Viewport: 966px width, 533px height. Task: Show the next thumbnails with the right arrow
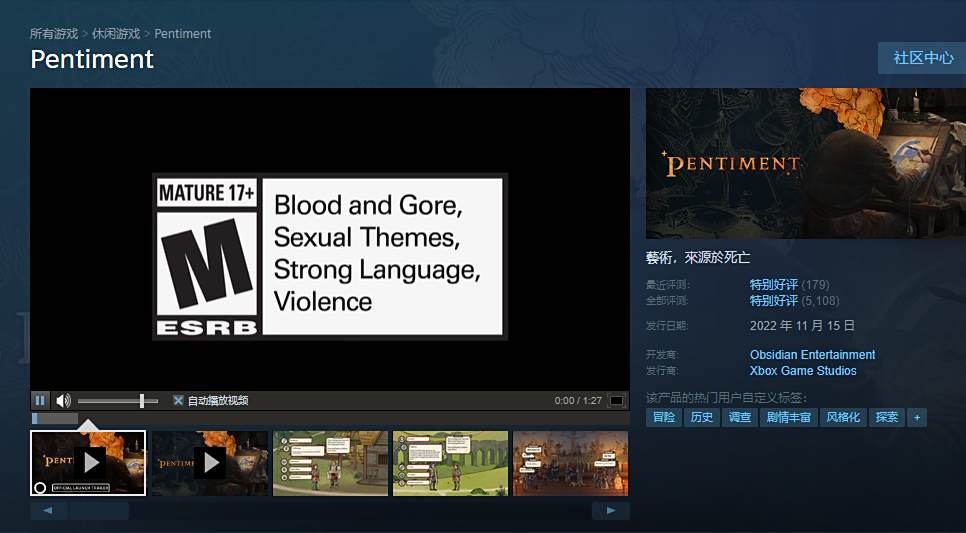click(611, 510)
